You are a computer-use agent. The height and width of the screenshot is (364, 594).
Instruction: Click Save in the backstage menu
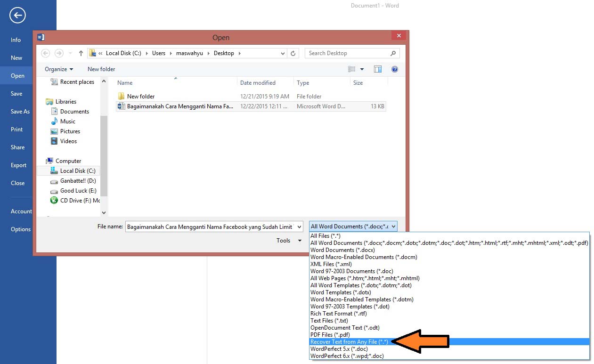click(16, 94)
